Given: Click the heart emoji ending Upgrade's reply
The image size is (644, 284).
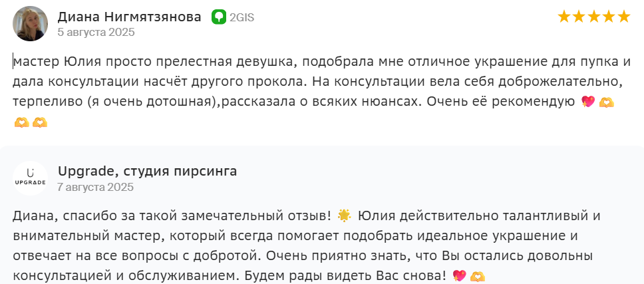Looking at the screenshot, I should [x=458, y=275].
